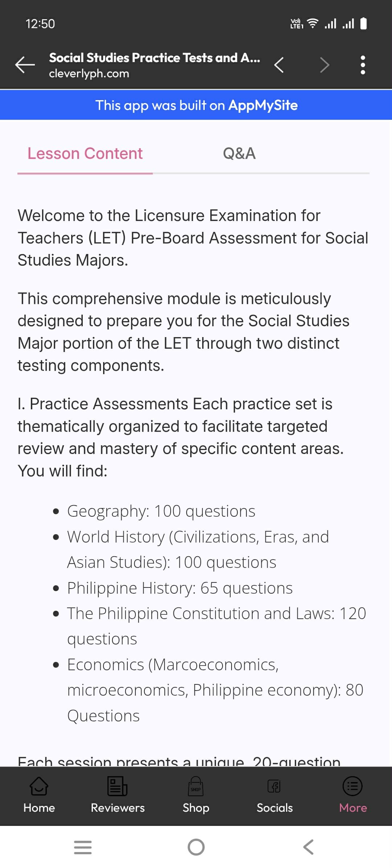Tap the cleverlyph.com URL text

tap(89, 74)
